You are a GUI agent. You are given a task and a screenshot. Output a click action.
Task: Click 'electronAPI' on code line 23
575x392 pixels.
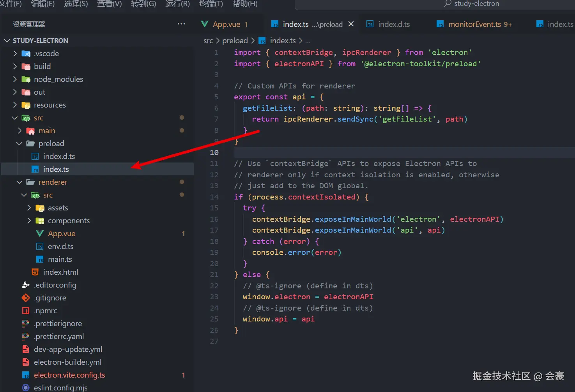(349, 297)
